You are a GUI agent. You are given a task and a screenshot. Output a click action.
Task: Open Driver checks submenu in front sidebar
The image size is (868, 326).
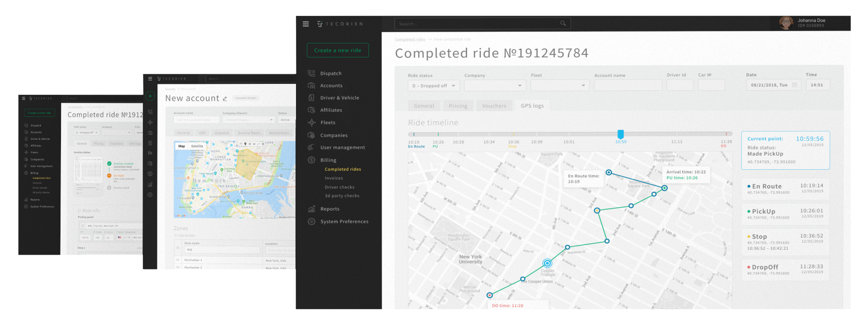point(339,187)
